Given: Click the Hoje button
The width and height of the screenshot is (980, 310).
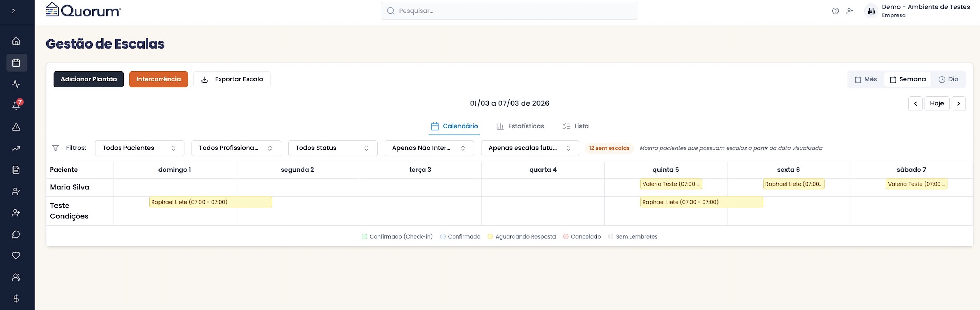Looking at the screenshot, I should [937, 103].
